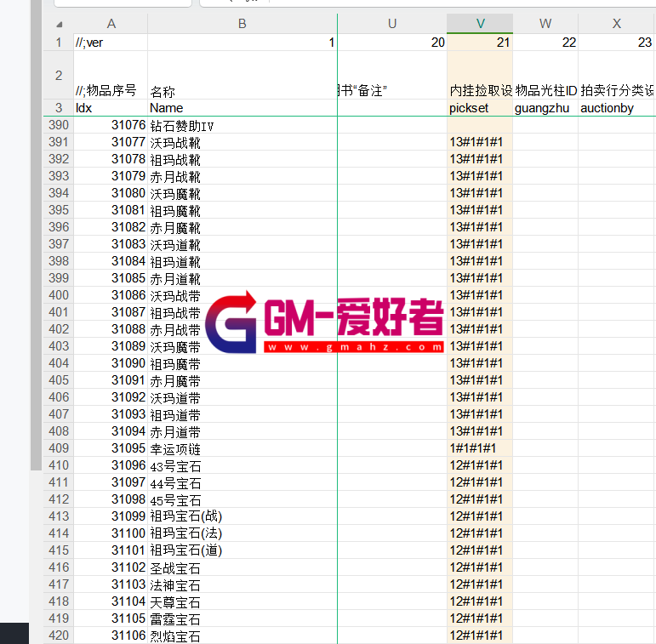Click the '赤月道靴' name cell

click(x=242, y=278)
